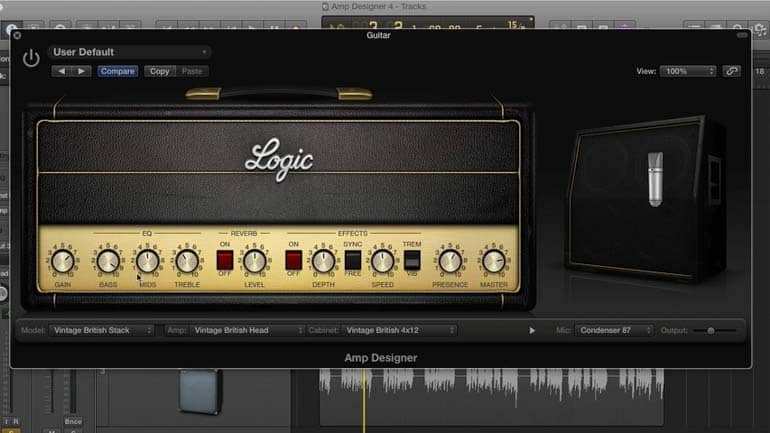Image resolution: width=770 pixels, height=433 pixels.
Task: Toggle the Sync/Free switch
Action: pyautogui.click(x=353, y=260)
